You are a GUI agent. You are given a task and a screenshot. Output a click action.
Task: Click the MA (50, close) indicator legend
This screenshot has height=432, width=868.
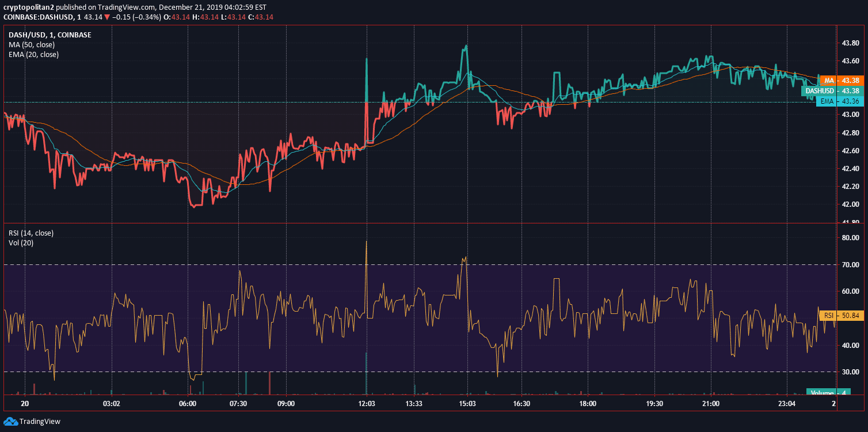[x=32, y=45]
